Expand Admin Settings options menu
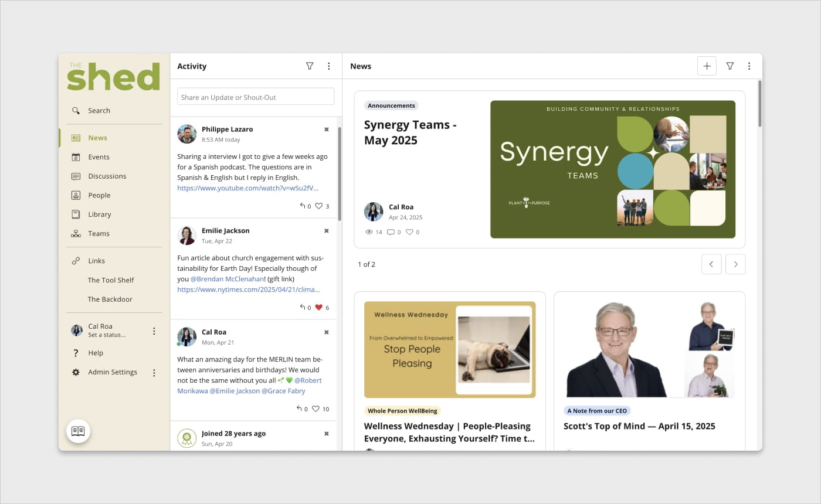Image resolution: width=821 pixels, height=504 pixels. (x=154, y=373)
